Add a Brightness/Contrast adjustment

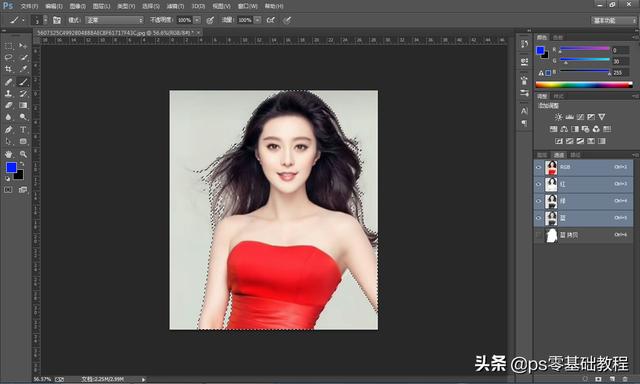click(558, 117)
